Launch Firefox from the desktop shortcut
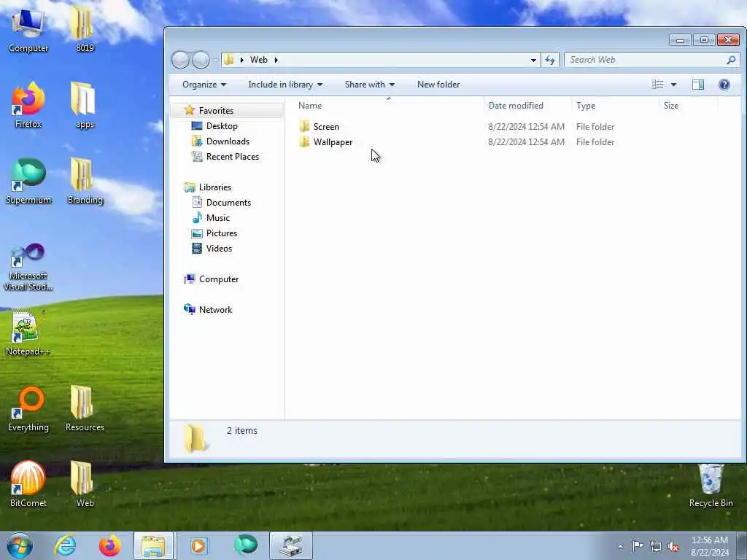Screen dimensions: 747x560 click(28, 105)
